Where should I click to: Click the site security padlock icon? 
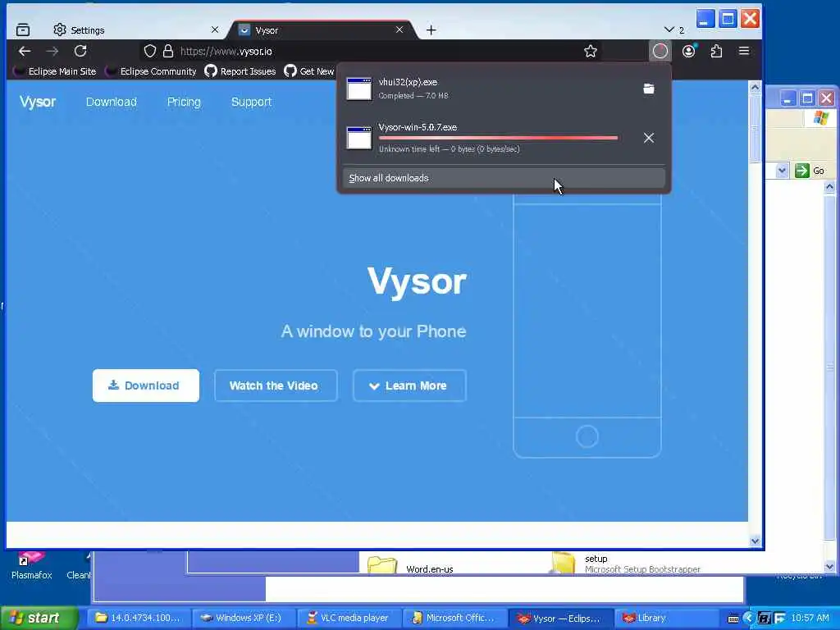click(x=168, y=52)
